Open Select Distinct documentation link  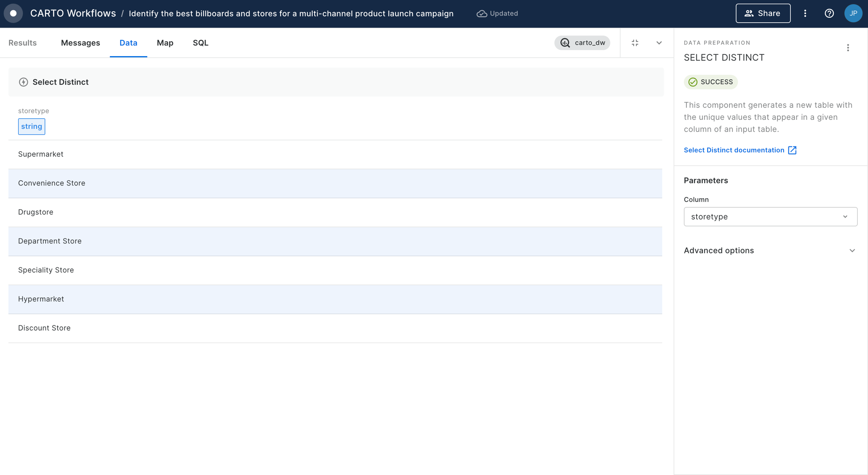click(x=734, y=150)
